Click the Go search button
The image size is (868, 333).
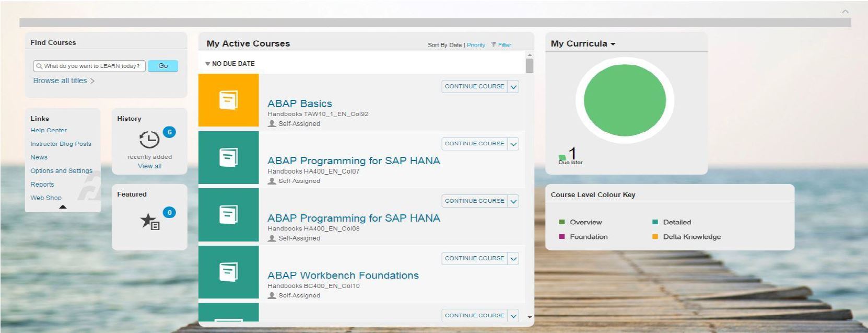pos(163,66)
